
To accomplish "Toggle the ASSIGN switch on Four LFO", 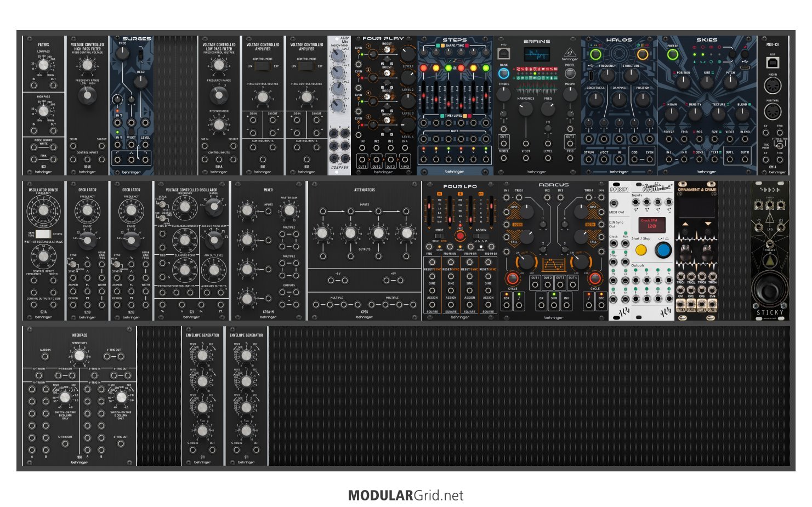I will 481,236.
